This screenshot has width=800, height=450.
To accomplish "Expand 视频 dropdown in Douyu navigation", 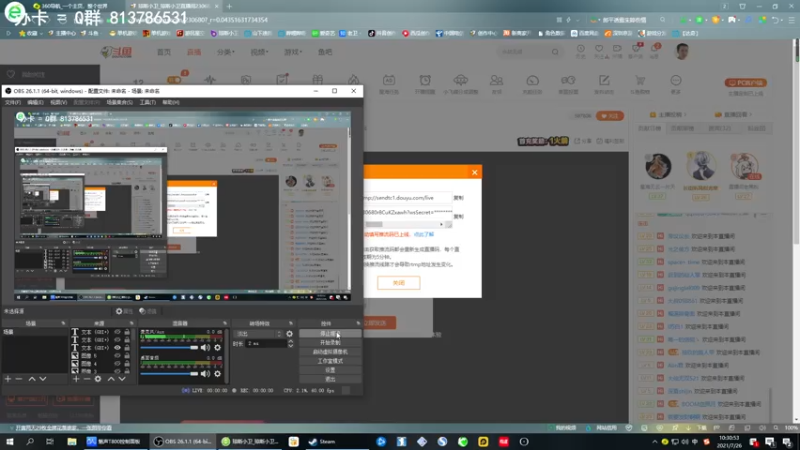I will (259, 52).
